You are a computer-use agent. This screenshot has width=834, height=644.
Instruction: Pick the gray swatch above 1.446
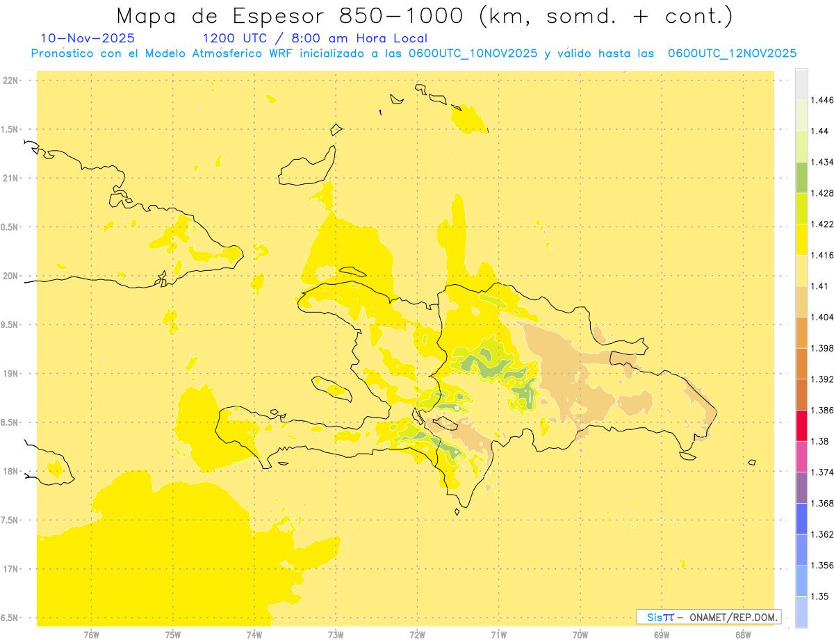pyautogui.click(x=801, y=85)
